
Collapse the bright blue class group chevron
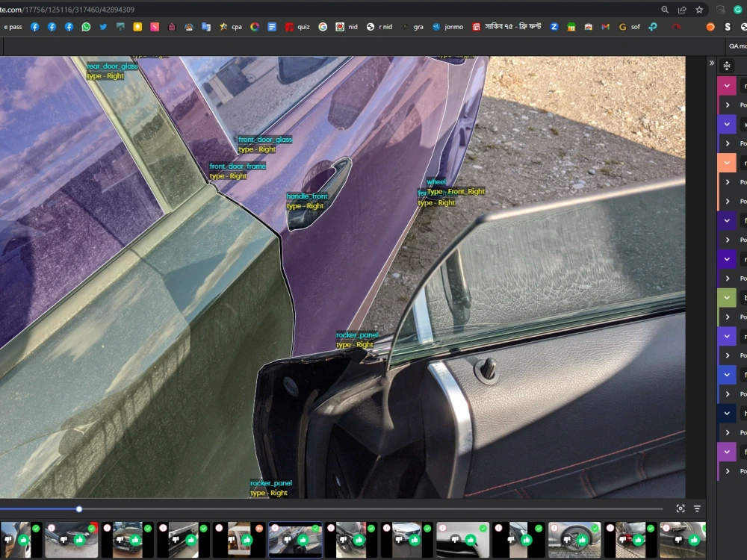pos(727,375)
